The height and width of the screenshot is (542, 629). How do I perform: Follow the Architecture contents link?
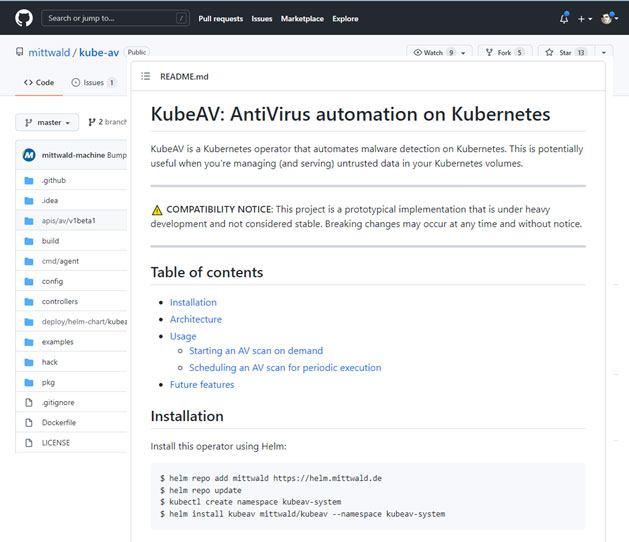tap(196, 319)
